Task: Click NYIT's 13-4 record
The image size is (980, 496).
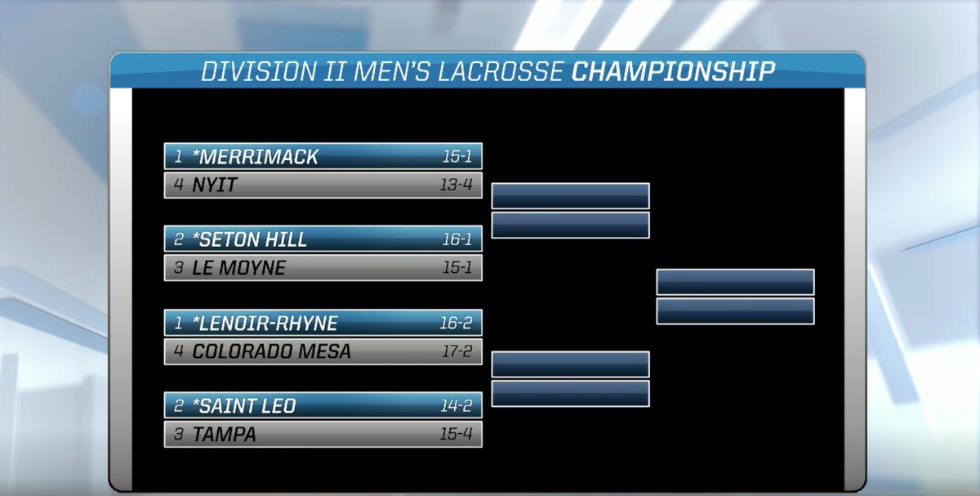Action: click(x=456, y=185)
